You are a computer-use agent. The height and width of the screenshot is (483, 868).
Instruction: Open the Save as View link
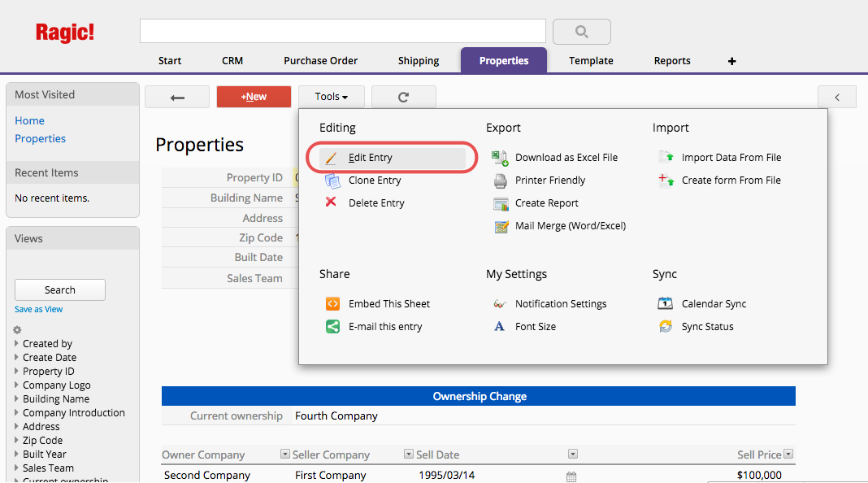[x=38, y=309]
